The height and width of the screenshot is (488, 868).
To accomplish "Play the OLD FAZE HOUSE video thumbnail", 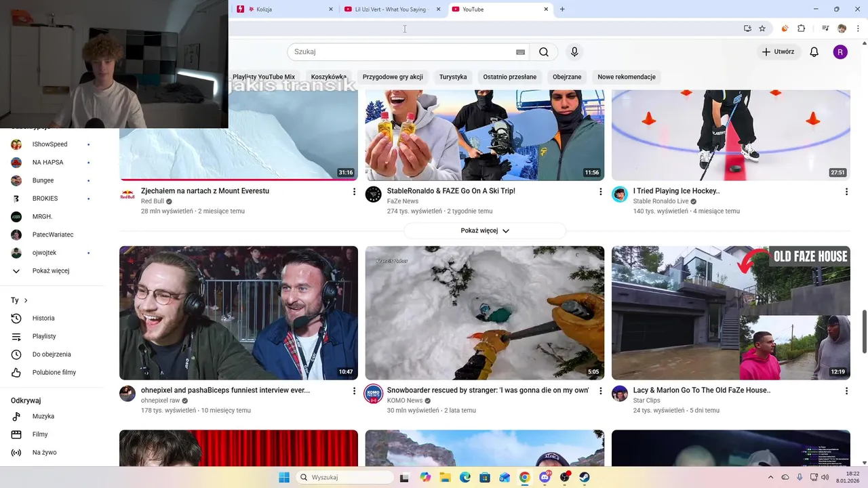I will (x=730, y=313).
